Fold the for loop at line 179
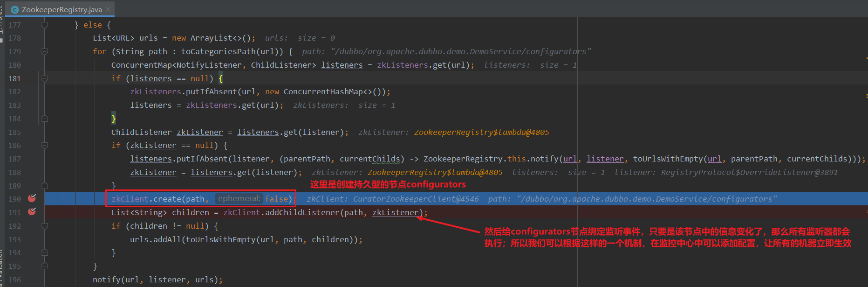The height and width of the screenshot is (287, 868). (45, 51)
